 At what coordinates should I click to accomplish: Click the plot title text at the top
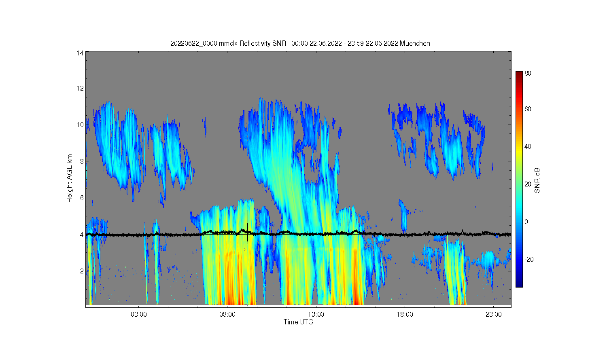(300, 43)
